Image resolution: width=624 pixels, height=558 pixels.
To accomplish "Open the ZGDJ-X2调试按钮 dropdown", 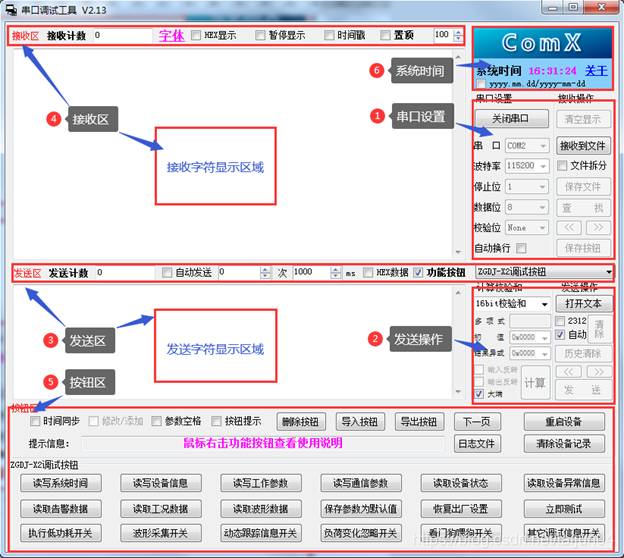I will pos(544,272).
